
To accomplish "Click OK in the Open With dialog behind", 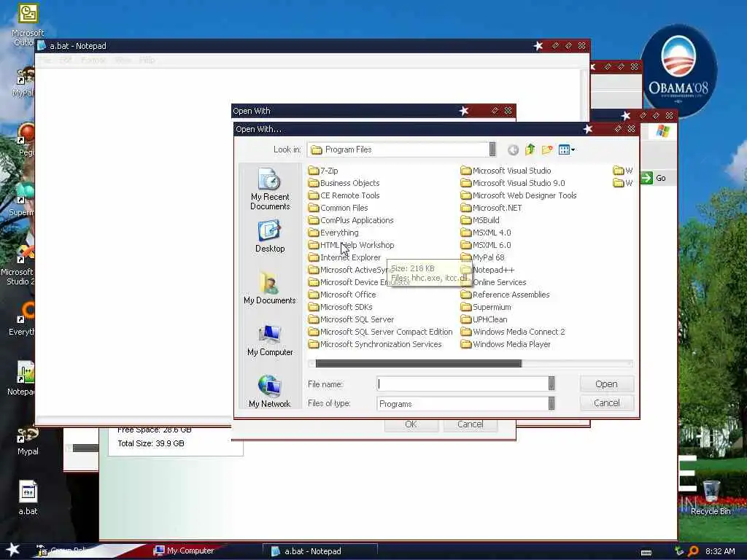I will click(x=411, y=424).
